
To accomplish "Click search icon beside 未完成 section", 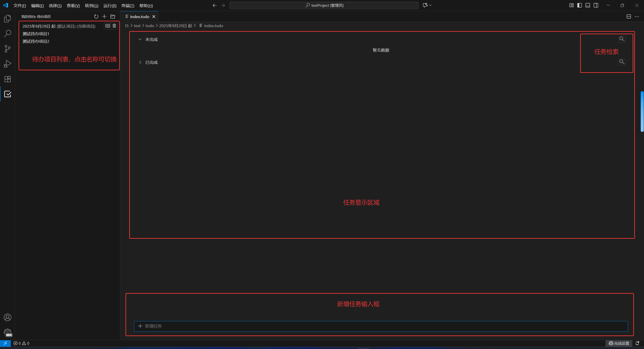I will coord(622,39).
